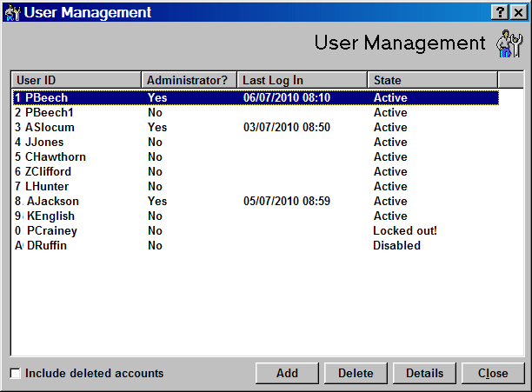Screen dimensions: 532x392
Task: Select the ZClifford user row
Action: click(256, 171)
